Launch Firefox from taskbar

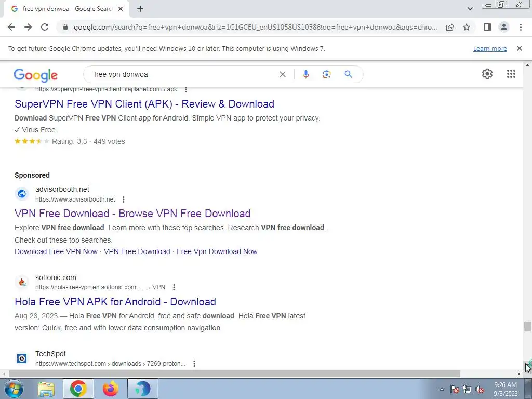[111, 389]
